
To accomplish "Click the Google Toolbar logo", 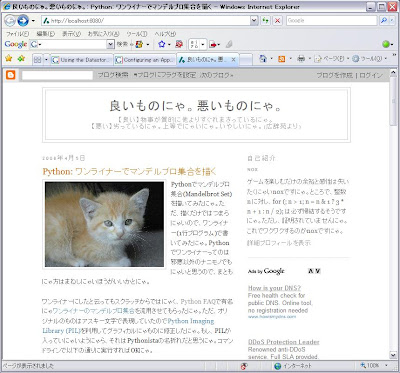I will 16,44.
